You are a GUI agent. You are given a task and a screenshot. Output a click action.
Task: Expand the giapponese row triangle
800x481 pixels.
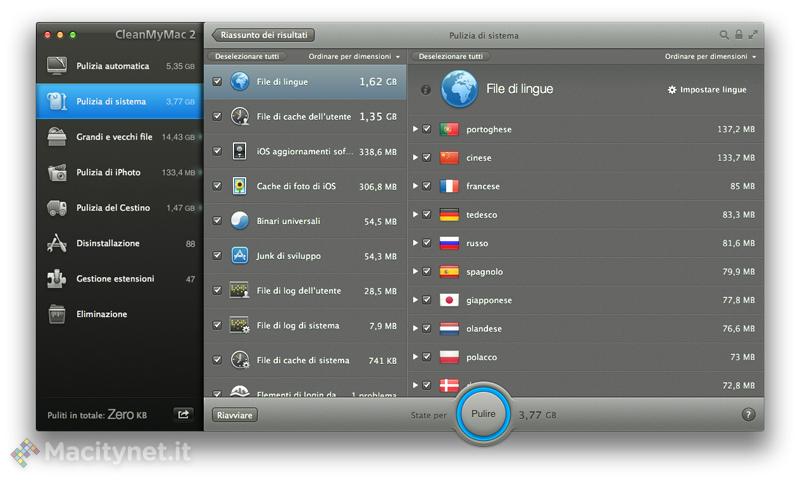415,300
